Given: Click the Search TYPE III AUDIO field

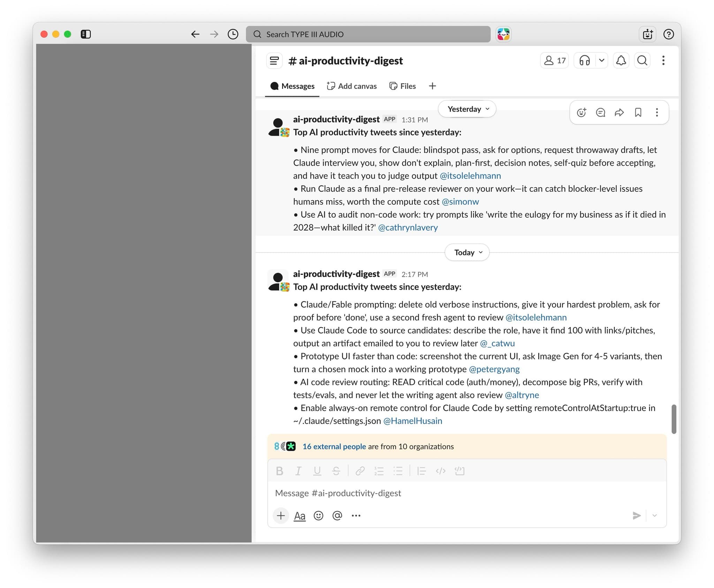Looking at the screenshot, I should pos(368,34).
